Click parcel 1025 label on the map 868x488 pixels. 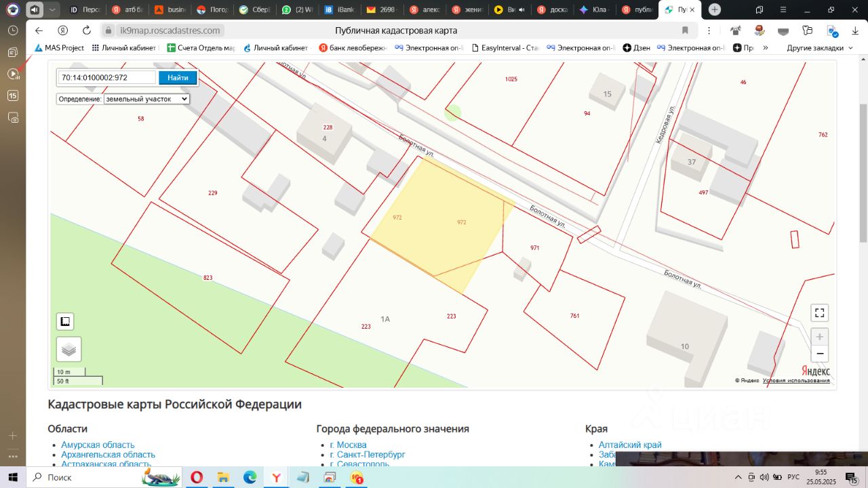pos(511,79)
